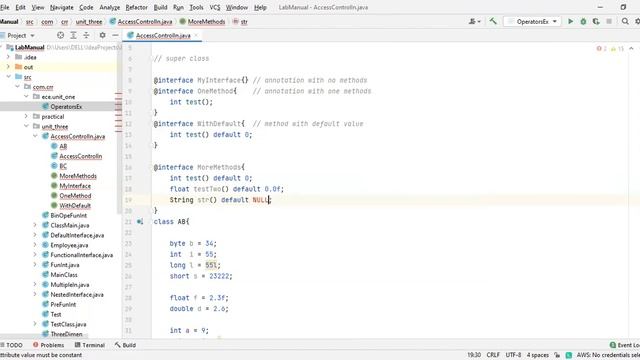Click 4 spaces indent setting

538,355
